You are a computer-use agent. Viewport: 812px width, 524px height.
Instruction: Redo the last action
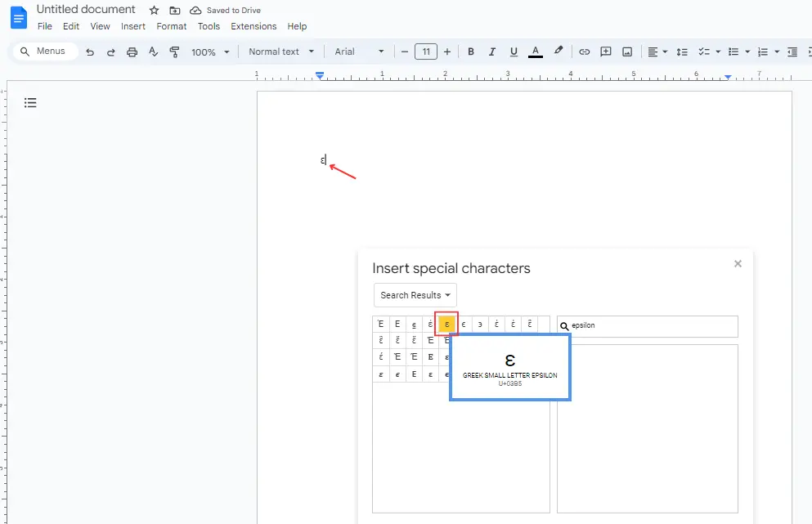(111, 52)
